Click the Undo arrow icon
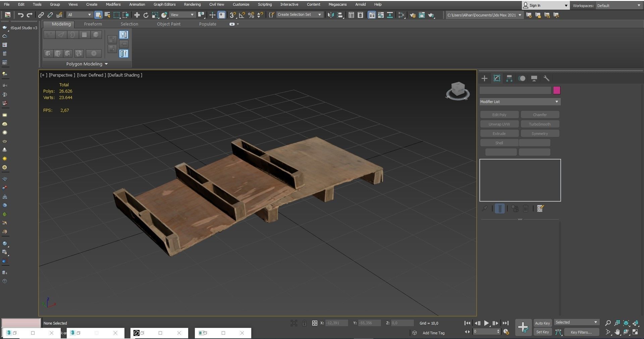This screenshot has width=644, height=339. point(20,15)
